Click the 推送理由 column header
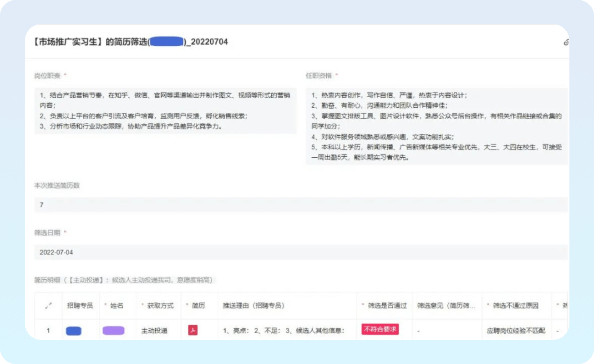 [253, 305]
